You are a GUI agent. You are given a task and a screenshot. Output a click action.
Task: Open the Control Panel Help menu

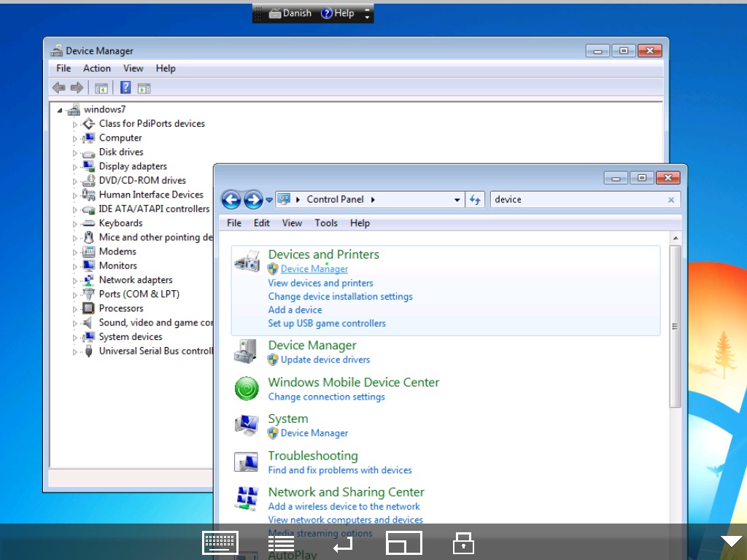click(x=360, y=223)
